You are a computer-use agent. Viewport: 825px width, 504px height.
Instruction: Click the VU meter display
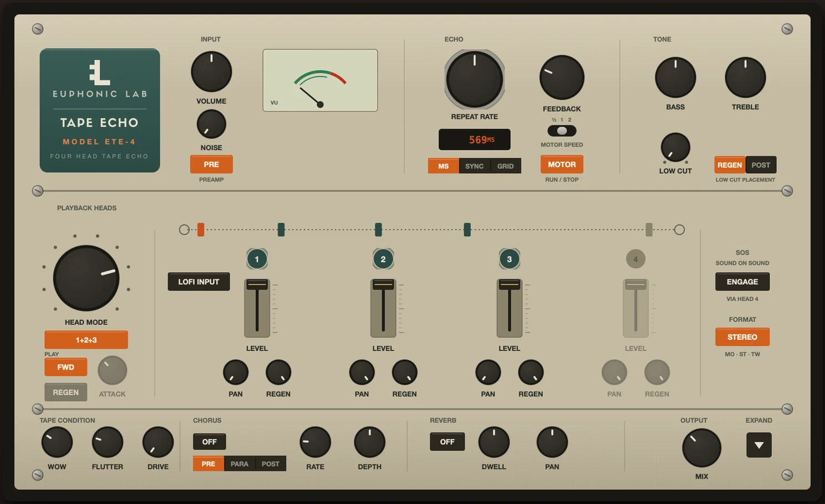(320, 80)
